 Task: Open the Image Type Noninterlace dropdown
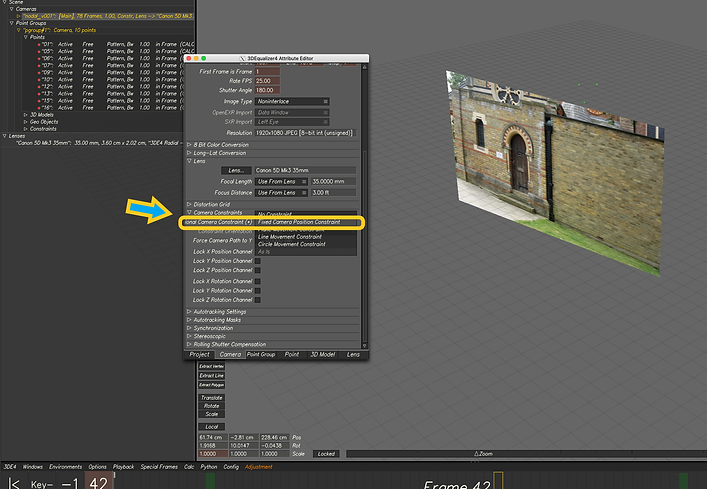(292, 101)
